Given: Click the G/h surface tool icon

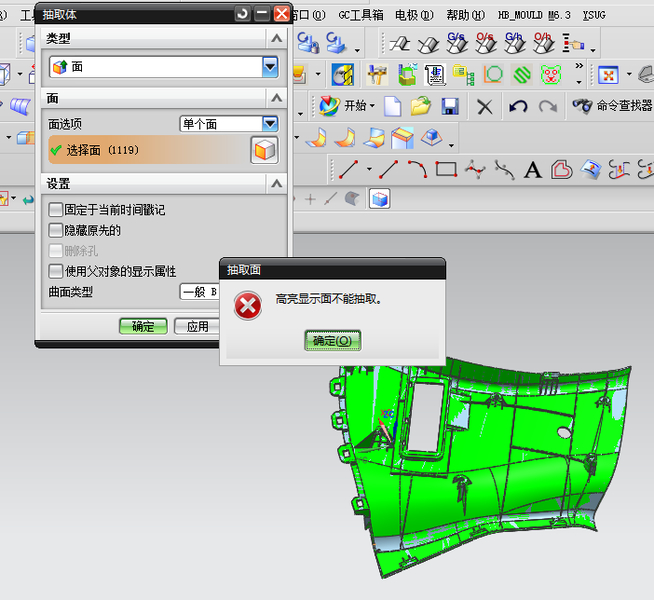Looking at the screenshot, I should click(515, 43).
